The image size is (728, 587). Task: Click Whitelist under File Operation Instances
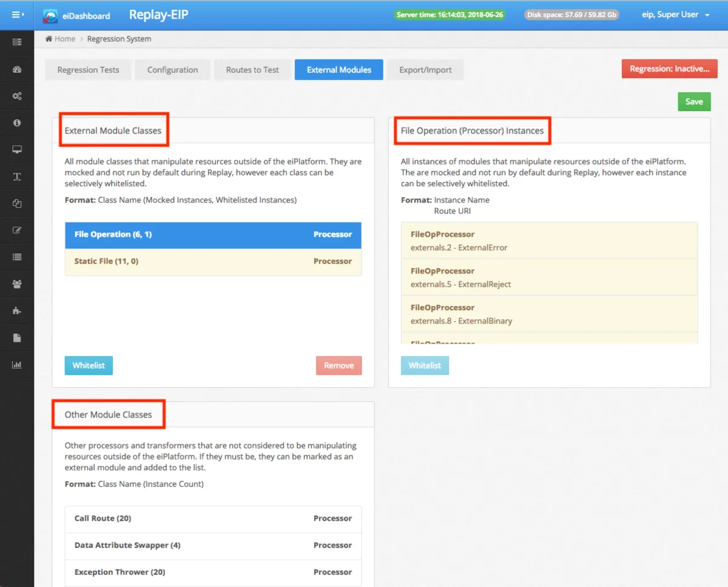click(425, 365)
